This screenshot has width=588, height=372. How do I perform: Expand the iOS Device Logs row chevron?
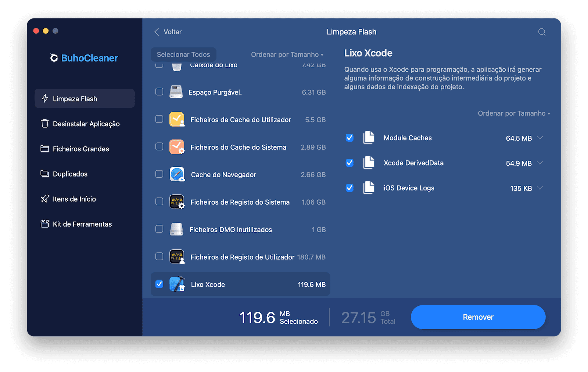point(540,188)
